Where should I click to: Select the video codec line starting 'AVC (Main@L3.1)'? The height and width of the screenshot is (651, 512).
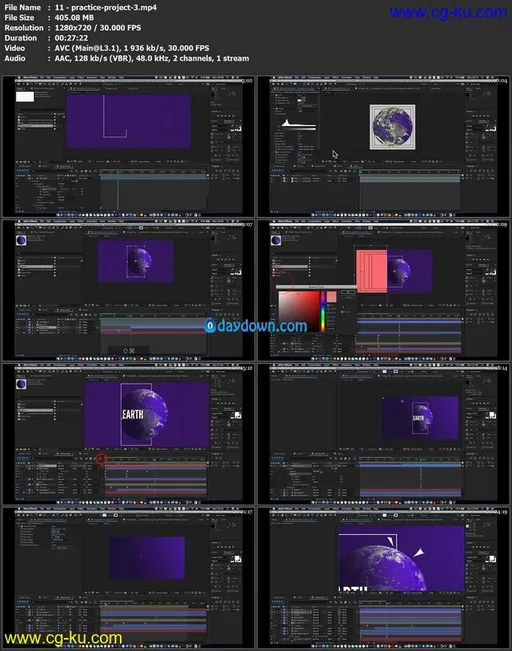(x=132, y=48)
